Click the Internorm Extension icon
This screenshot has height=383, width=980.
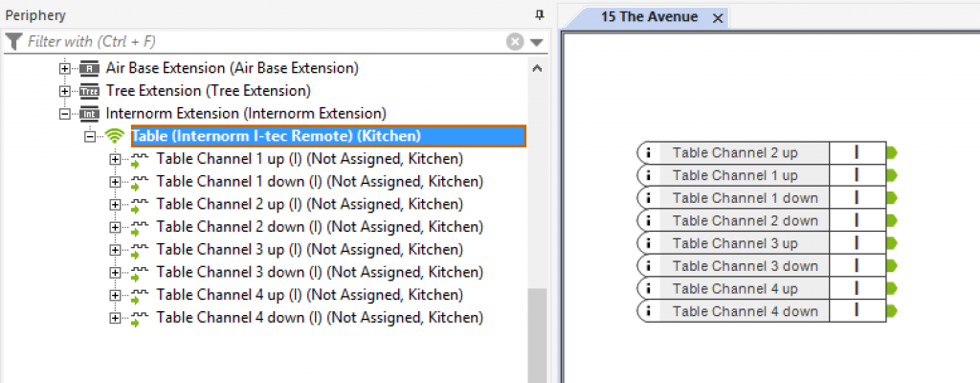pyautogui.click(x=89, y=114)
